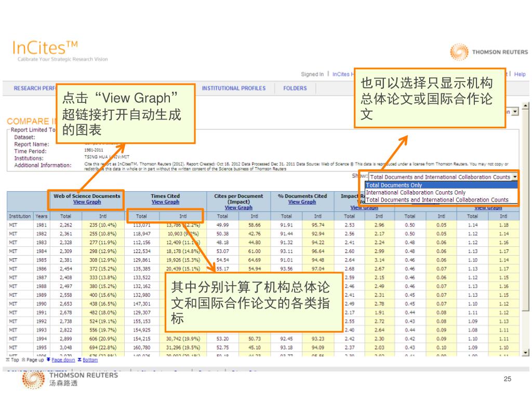Click the page scrollbar down arrow

(526, 353)
